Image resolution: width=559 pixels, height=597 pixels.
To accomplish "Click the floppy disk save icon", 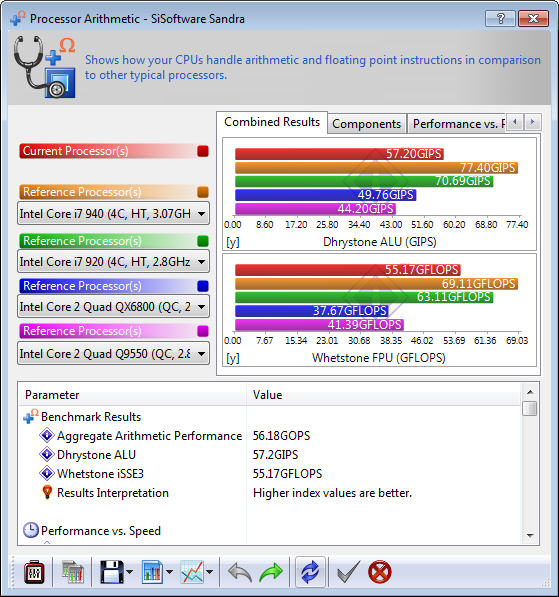I will tap(112, 572).
